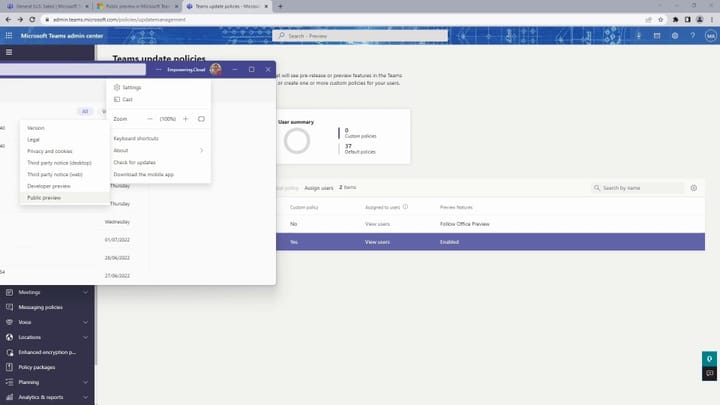Screen dimensions: 720x405
Task: Increase zoom with the plus icon
Action: click(x=186, y=119)
